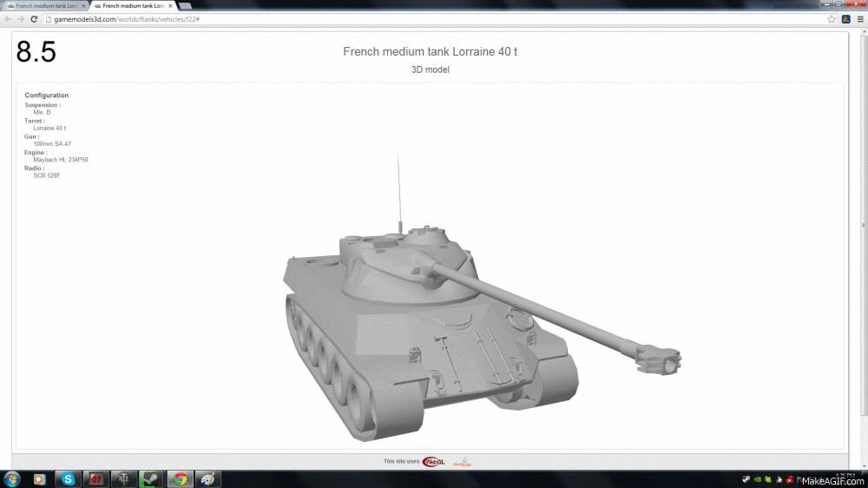Close the active browser tab

pos(170,5)
